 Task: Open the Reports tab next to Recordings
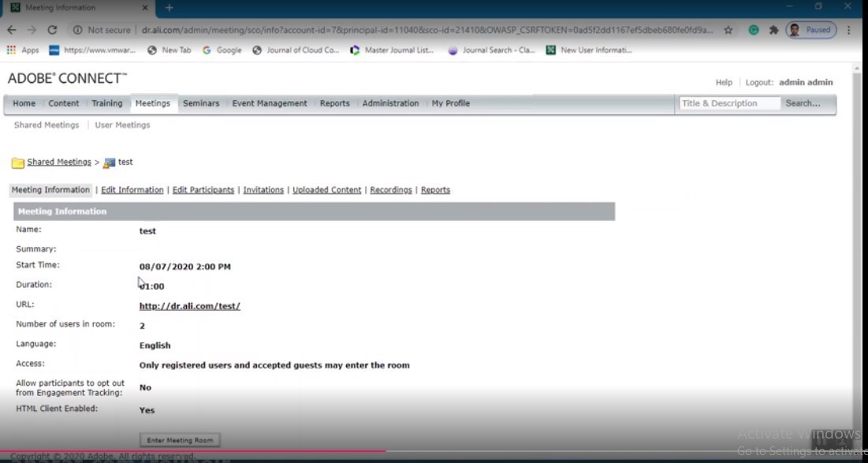(x=436, y=190)
